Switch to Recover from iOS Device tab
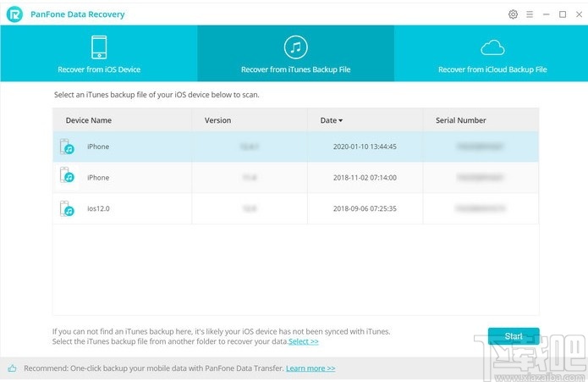Viewport: 588px width, 382px height. click(x=99, y=53)
